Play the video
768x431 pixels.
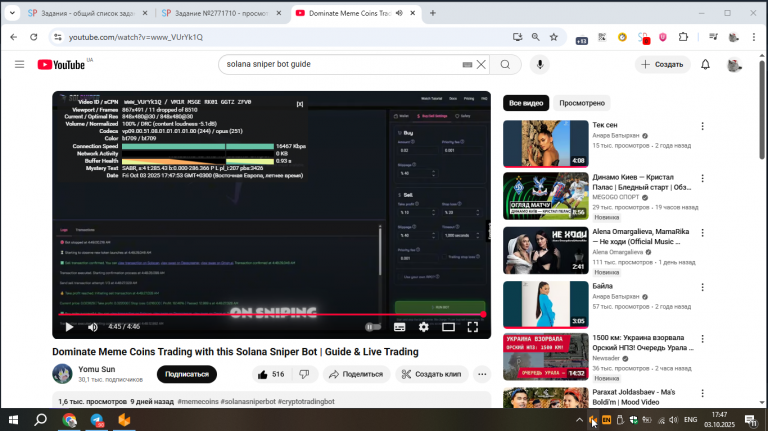tap(69, 327)
